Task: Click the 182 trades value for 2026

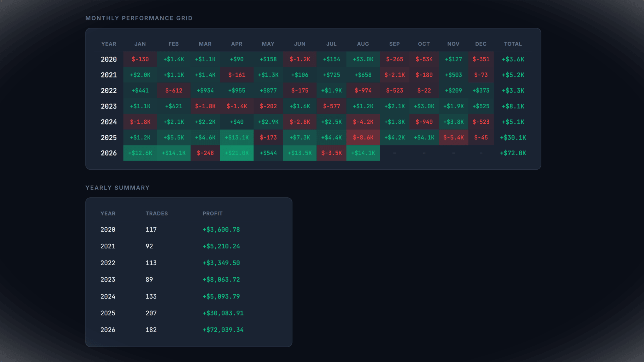Action: (151, 330)
